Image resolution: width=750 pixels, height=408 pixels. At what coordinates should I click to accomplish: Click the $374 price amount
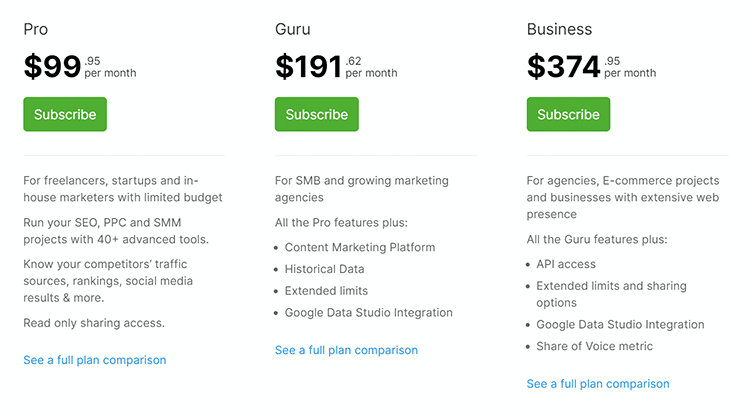pyautogui.click(x=564, y=67)
